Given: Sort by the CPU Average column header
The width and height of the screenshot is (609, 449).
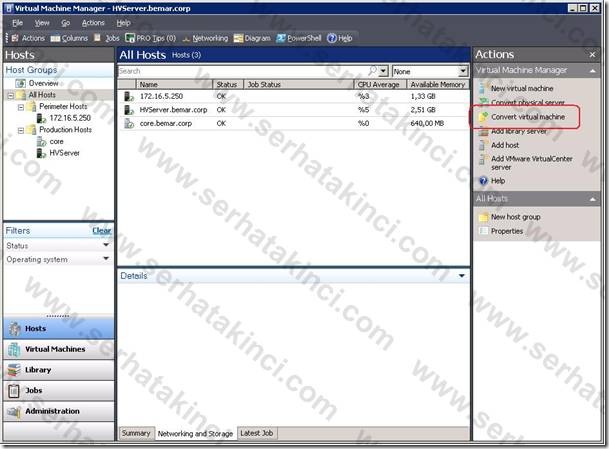Looking at the screenshot, I should point(380,84).
